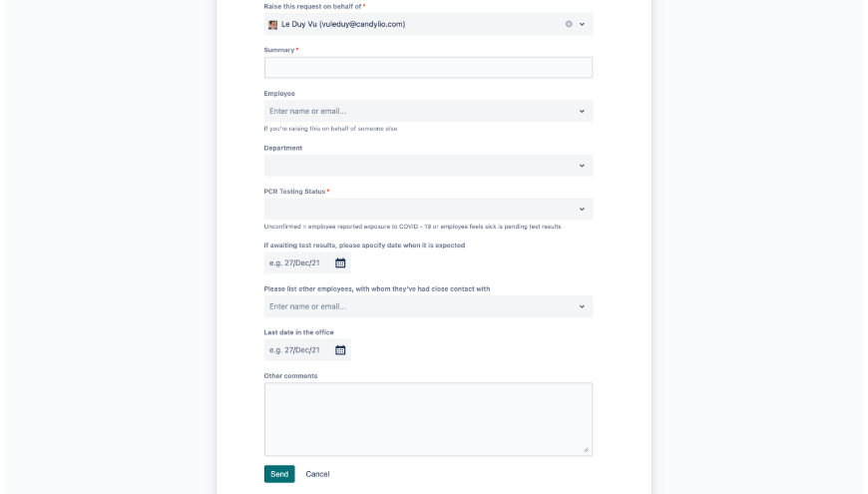Click the Cancel link
The height and width of the screenshot is (494, 868).
317,474
